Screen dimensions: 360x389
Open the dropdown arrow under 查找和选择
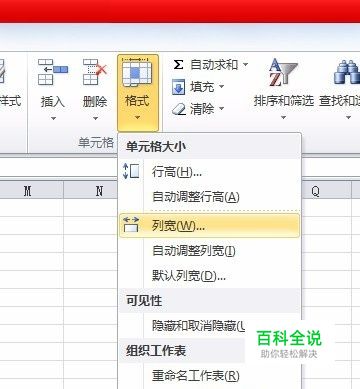pos(348,117)
